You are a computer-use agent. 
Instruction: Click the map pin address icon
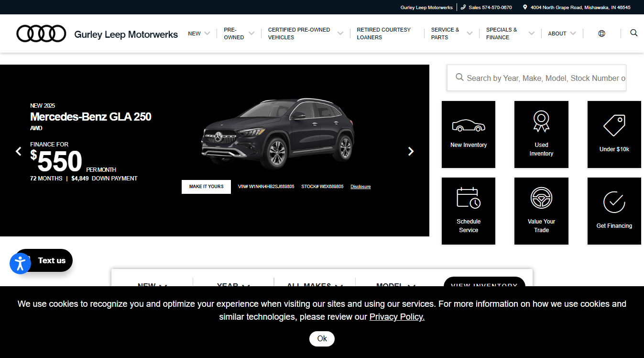click(525, 7)
